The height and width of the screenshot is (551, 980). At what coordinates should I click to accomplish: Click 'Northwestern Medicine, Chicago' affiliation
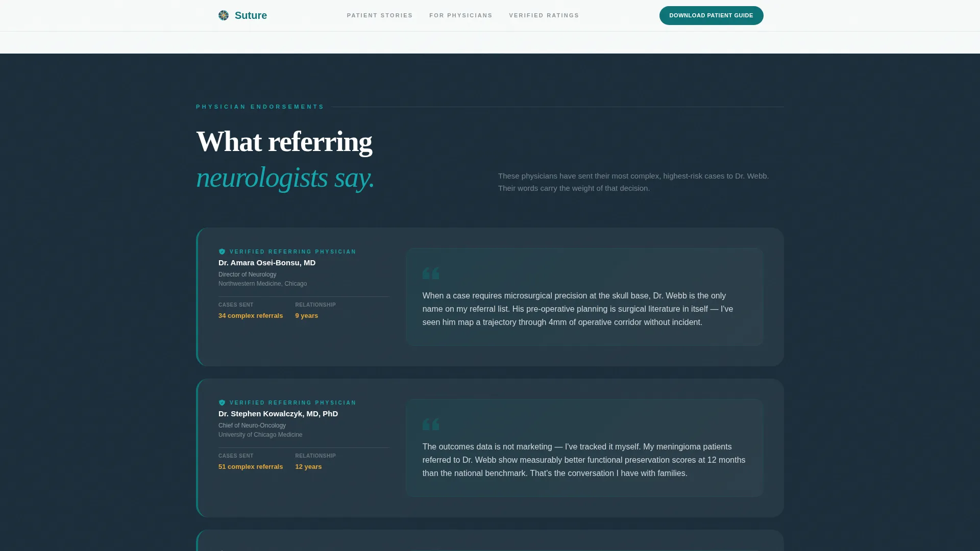(263, 284)
